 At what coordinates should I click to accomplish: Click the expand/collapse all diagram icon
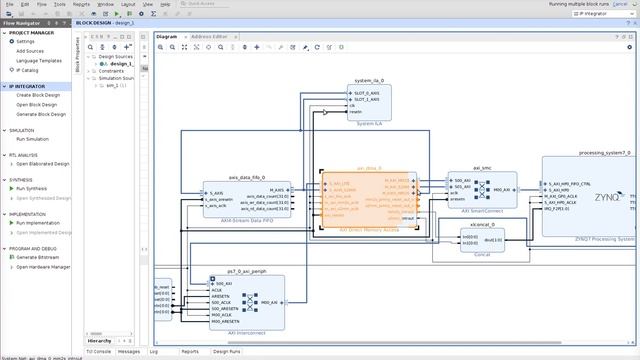click(244, 47)
